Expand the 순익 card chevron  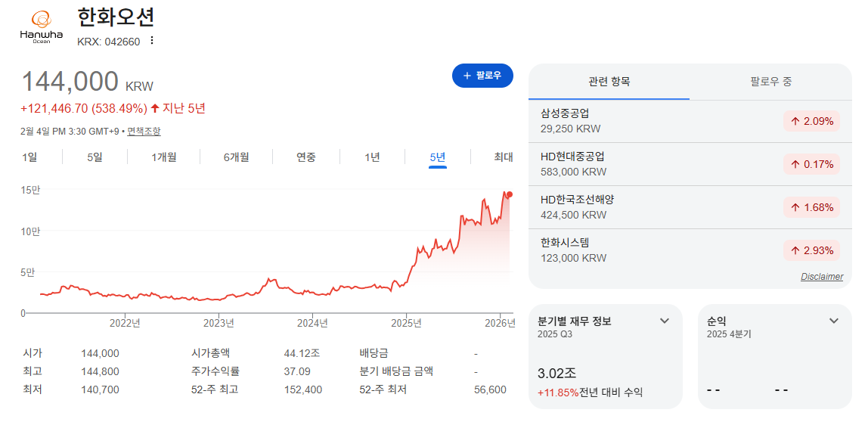tap(834, 321)
